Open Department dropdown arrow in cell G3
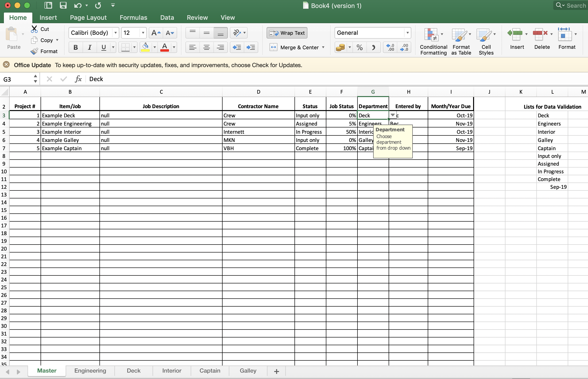The height and width of the screenshot is (379, 588). point(393,115)
